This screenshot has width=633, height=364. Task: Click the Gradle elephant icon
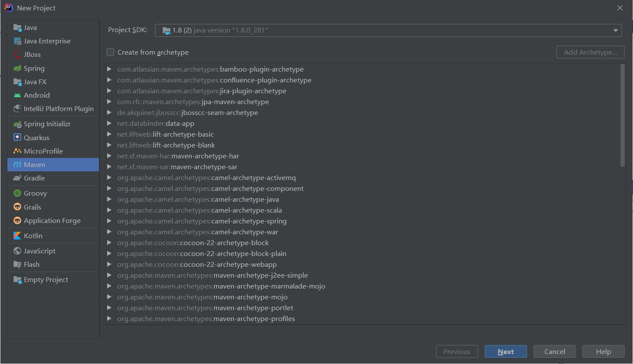(x=17, y=178)
